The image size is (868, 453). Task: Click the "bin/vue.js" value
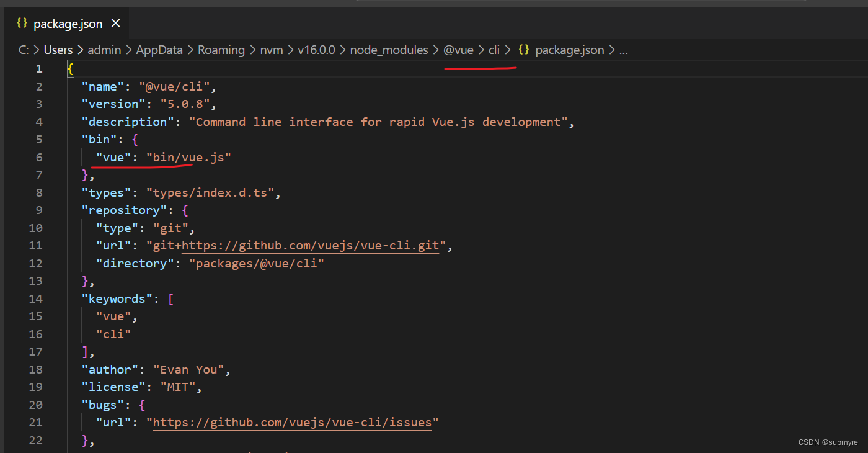(x=188, y=158)
